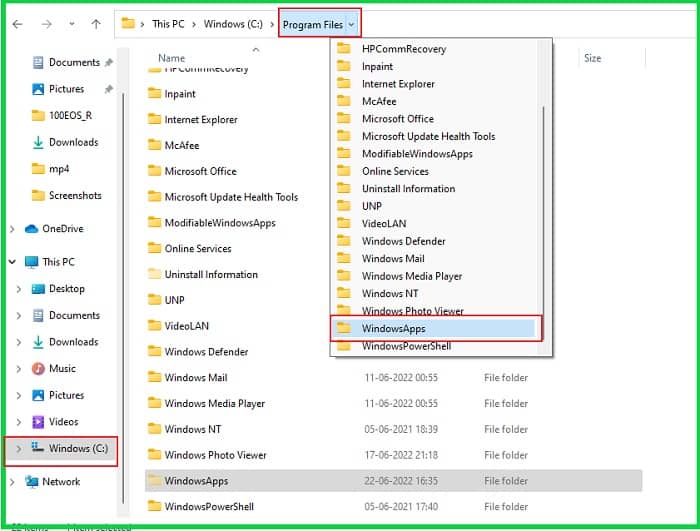Toggle the Program Files breadcrumb dropdown arrow
The height and width of the screenshot is (531, 700).
351,25
